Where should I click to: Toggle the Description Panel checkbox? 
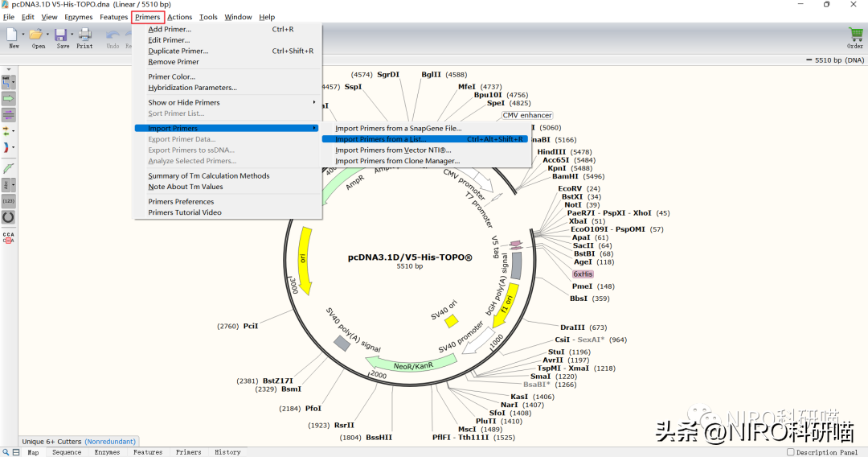pos(791,452)
